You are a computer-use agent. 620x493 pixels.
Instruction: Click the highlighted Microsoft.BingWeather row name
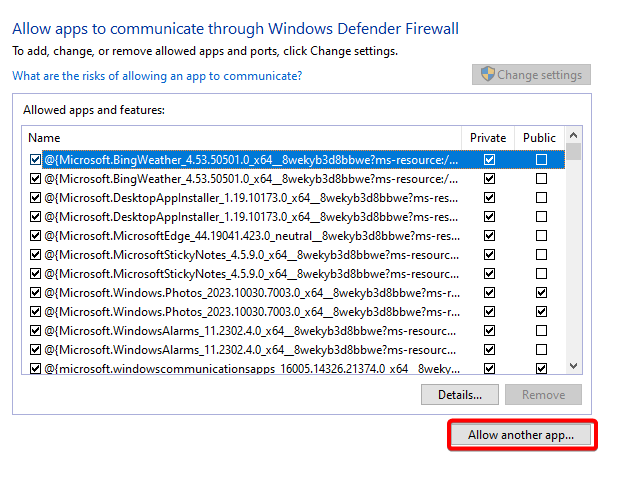point(251,160)
